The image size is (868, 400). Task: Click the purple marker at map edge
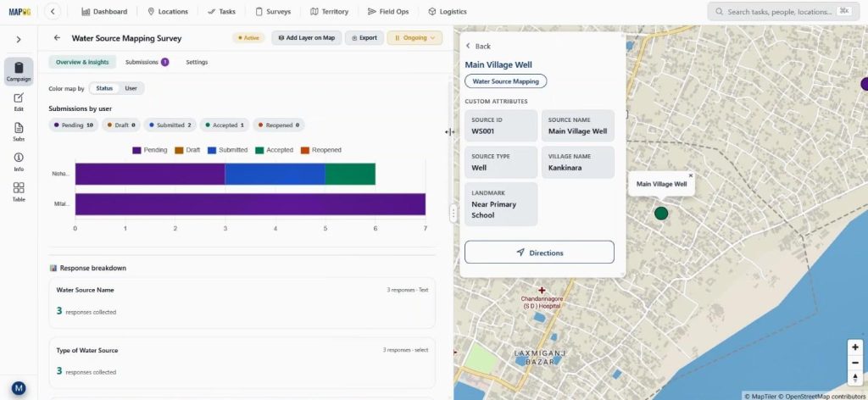click(864, 84)
